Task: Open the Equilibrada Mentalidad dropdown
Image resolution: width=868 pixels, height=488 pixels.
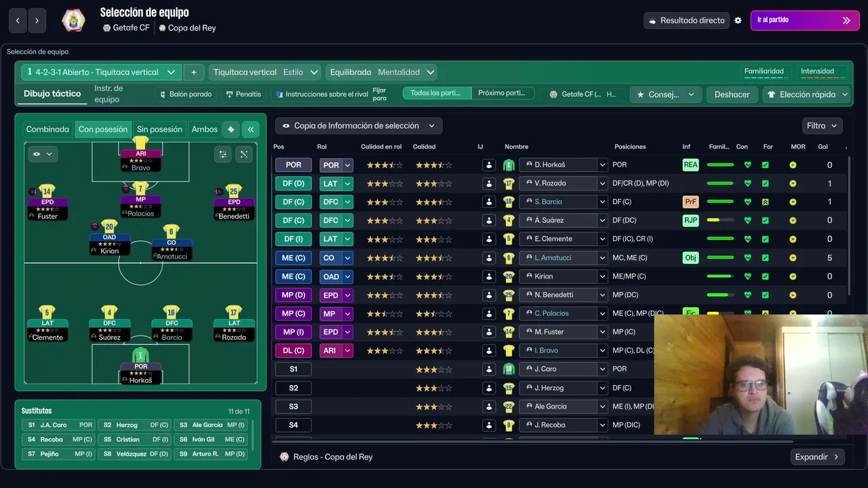Action: pos(381,72)
